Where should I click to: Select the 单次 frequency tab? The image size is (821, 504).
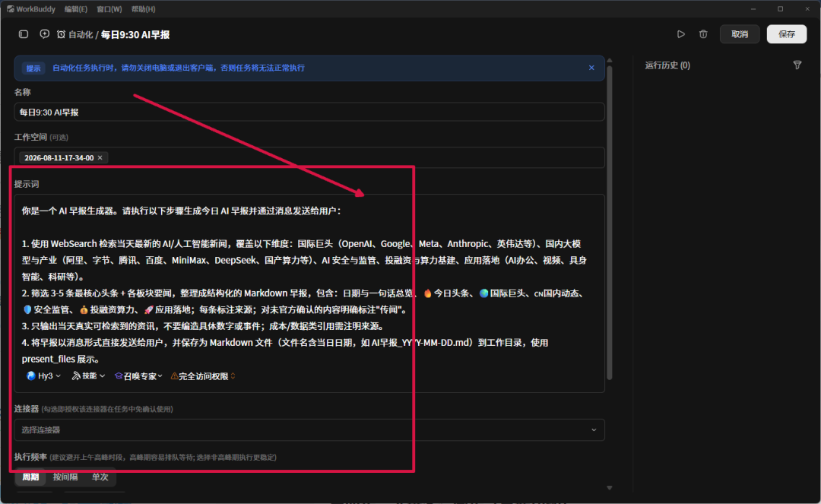(x=100, y=477)
